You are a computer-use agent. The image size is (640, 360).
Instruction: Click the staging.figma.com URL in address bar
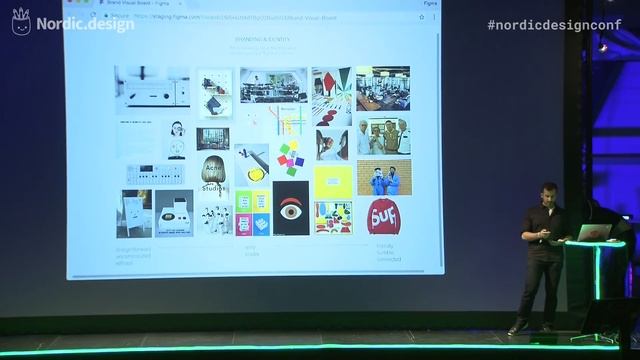[x=236, y=18]
